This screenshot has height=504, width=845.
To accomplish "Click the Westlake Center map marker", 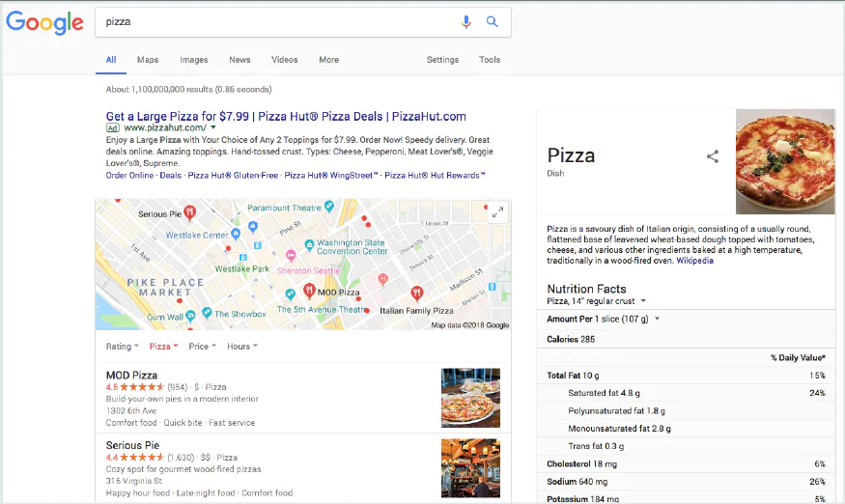I will coord(236,235).
